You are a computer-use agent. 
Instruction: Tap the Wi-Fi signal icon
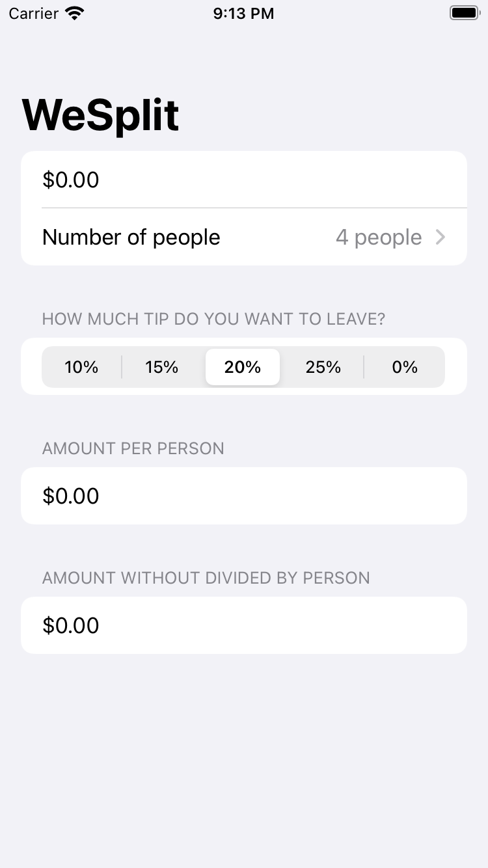(75, 13)
